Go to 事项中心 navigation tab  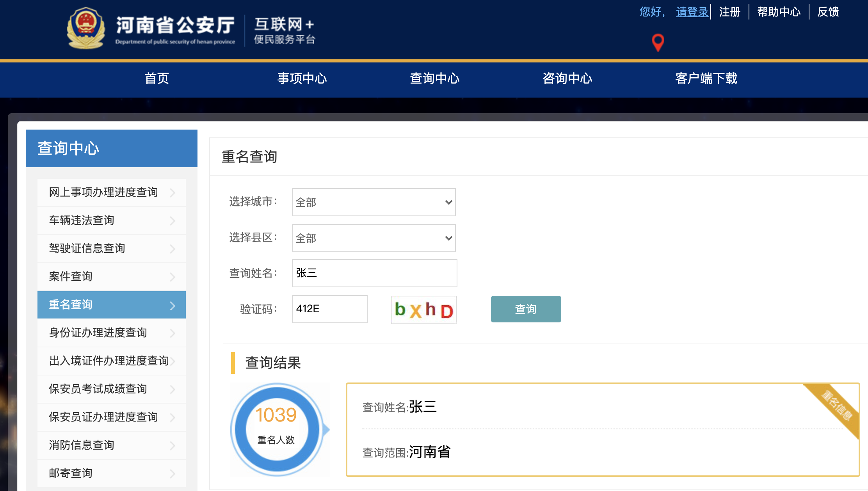(x=302, y=78)
